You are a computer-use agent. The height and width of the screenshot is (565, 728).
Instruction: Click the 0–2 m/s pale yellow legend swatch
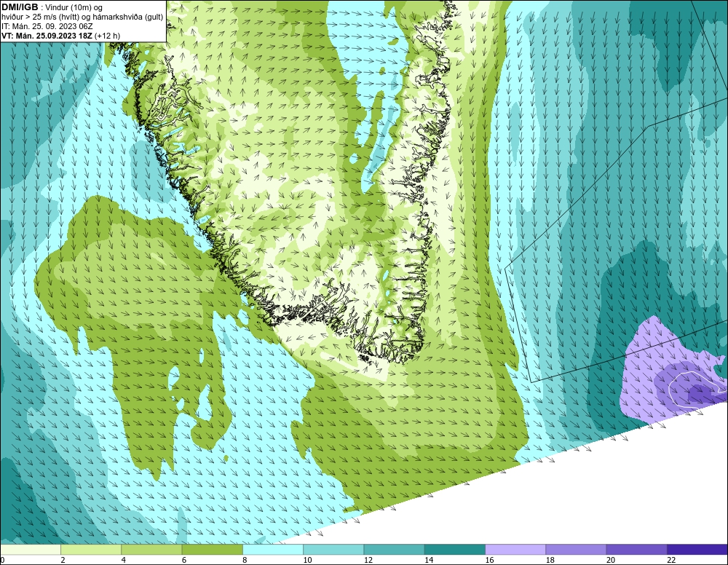31,550
